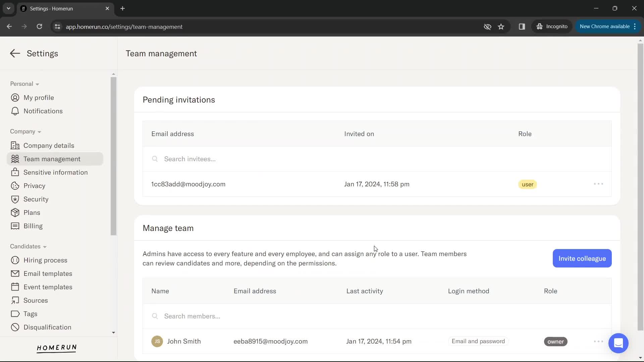The width and height of the screenshot is (644, 362).
Task: Click the three-dot menu for pending invite
Action: coord(598,184)
